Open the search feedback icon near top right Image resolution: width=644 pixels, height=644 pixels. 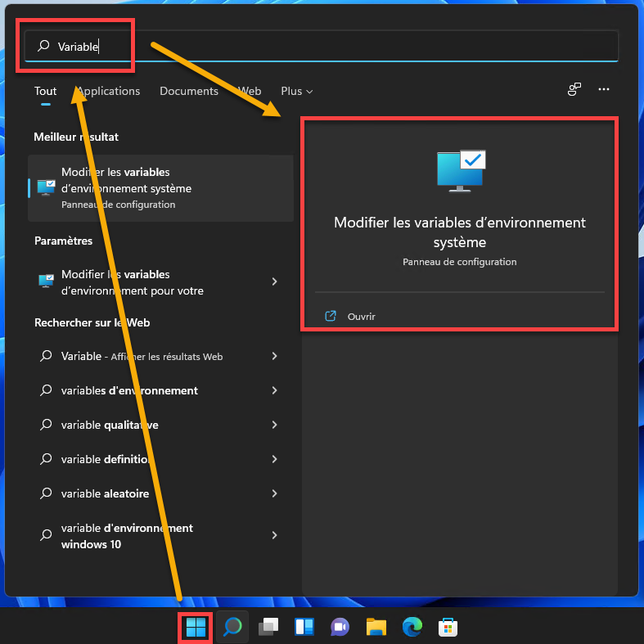coord(574,89)
